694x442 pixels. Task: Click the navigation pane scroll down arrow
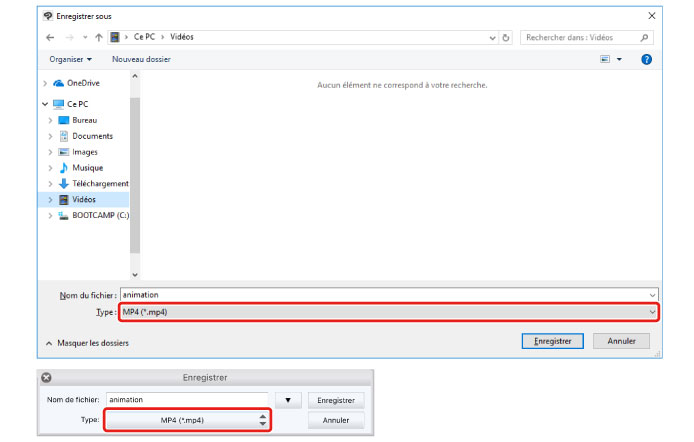(x=135, y=275)
